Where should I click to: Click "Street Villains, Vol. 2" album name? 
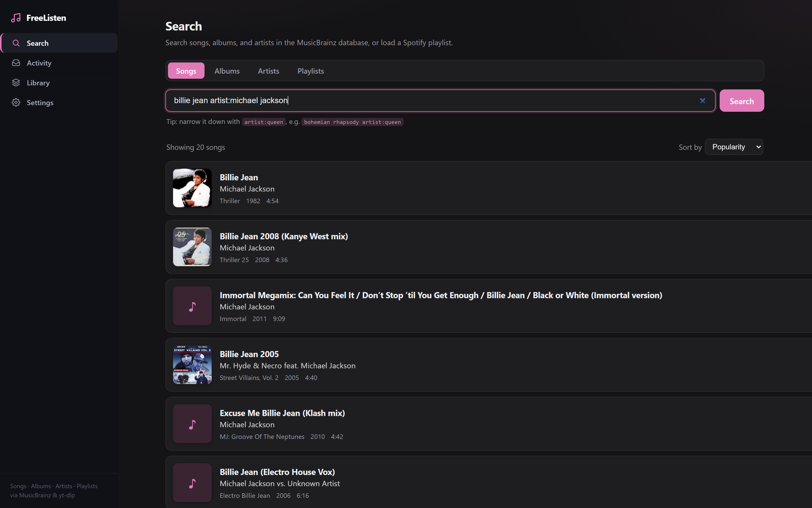(249, 378)
